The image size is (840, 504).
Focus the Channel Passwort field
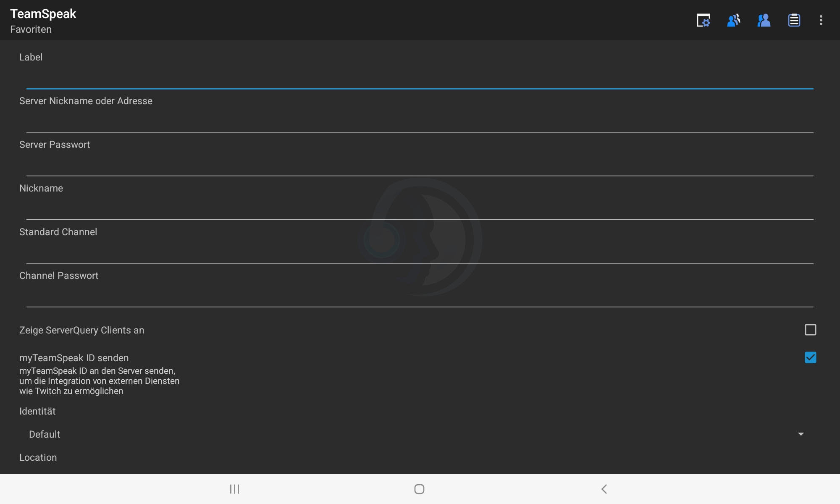coord(420,297)
